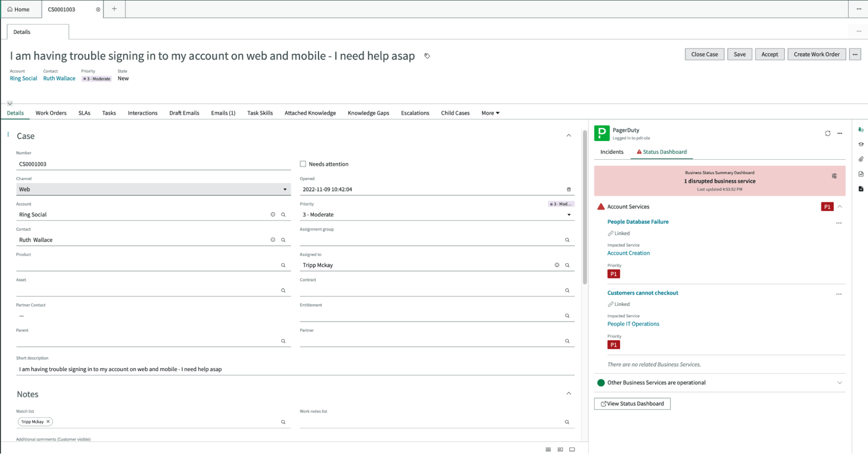Open the People Database Failure options menu

pyautogui.click(x=839, y=223)
